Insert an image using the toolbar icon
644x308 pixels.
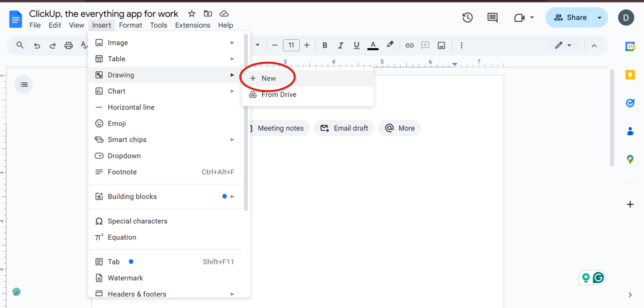click(441, 45)
